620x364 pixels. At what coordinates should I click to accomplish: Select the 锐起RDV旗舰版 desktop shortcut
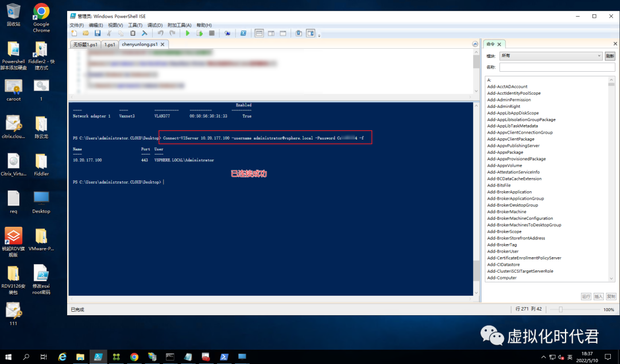click(13, 242)
